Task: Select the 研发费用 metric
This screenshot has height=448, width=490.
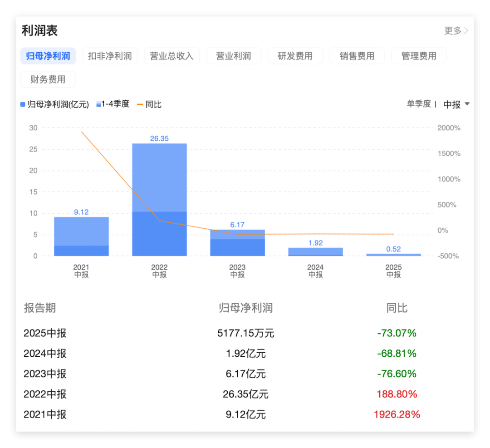Action: coord(295,56)
